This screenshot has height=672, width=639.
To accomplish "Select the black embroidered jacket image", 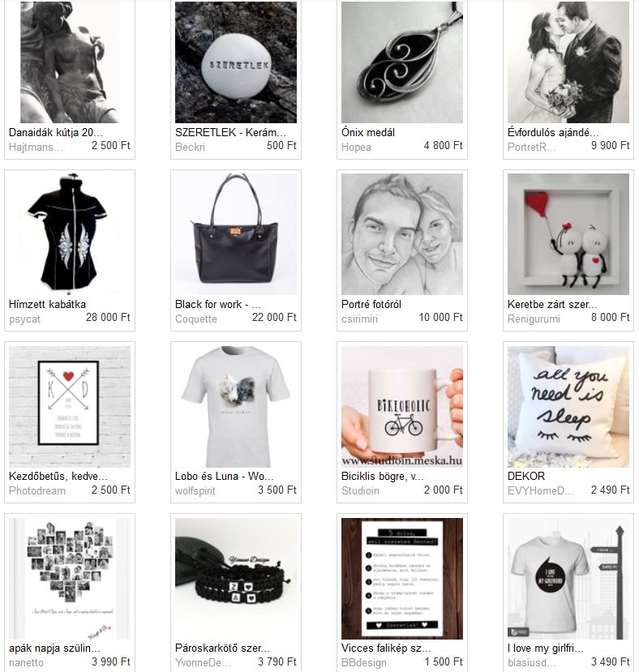I will point(70,234).
